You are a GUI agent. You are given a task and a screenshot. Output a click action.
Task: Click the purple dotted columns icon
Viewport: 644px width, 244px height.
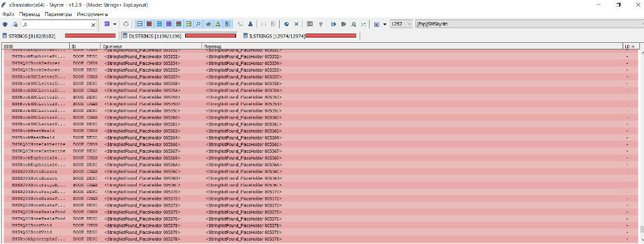pos(264,24)
